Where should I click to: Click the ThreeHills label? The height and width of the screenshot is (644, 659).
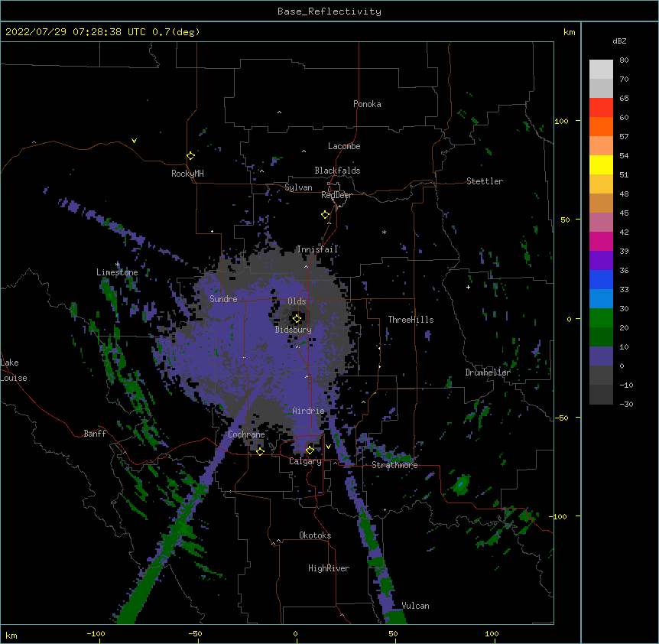point(411,320)
